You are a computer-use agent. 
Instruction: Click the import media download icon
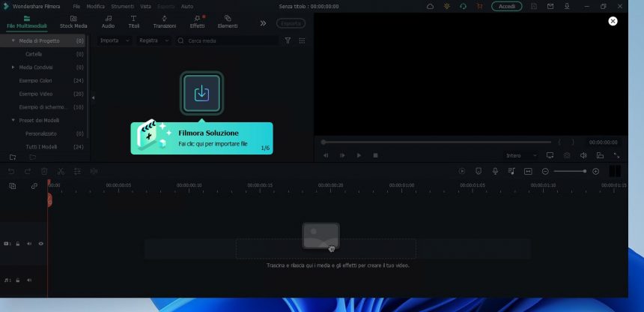(x=201, y=93)
